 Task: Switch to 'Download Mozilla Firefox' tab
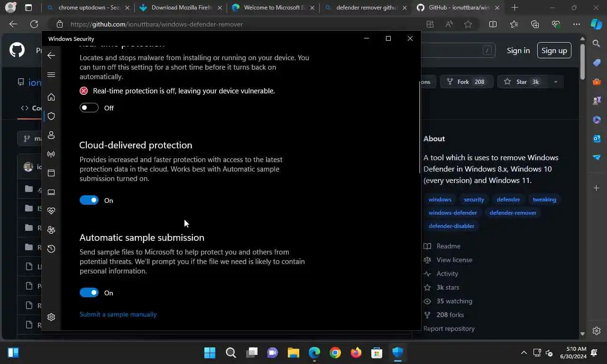[x=181, y=8]
